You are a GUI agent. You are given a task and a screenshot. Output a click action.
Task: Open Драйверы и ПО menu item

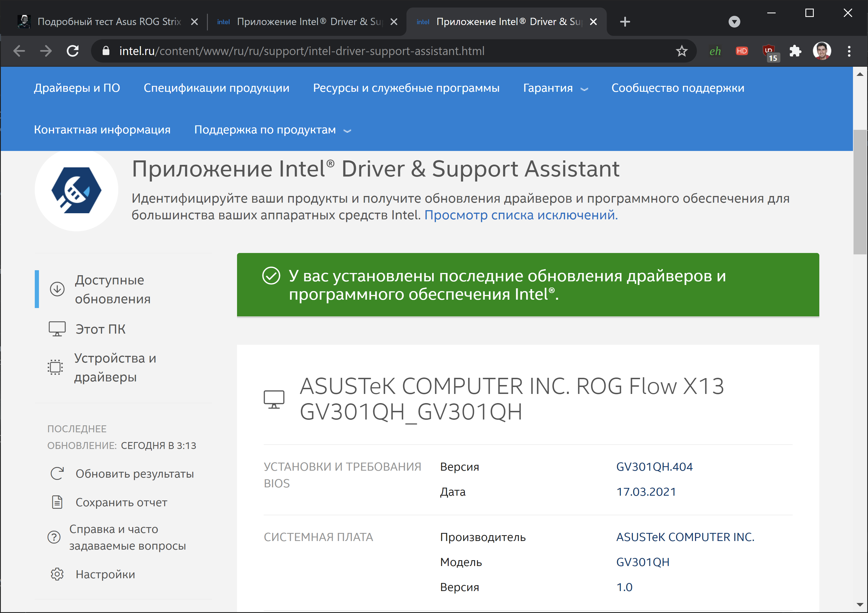tap(77, 88)
